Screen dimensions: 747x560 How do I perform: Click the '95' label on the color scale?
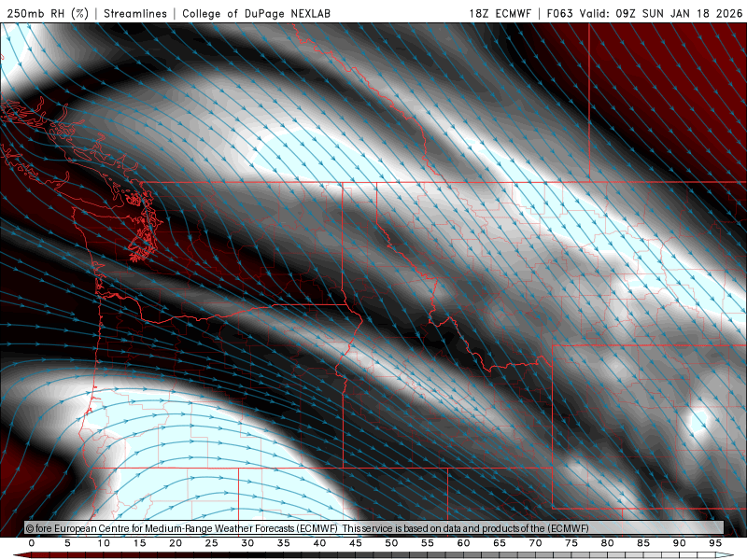715,543
